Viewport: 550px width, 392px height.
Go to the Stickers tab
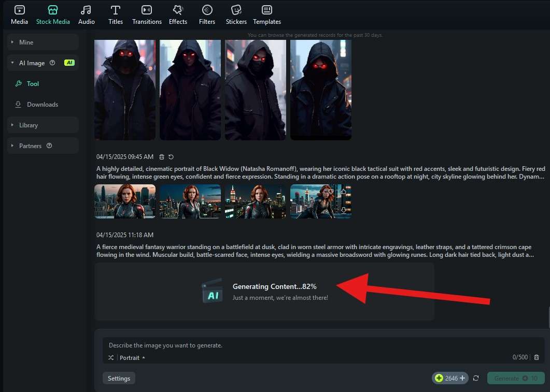(236, 15)
